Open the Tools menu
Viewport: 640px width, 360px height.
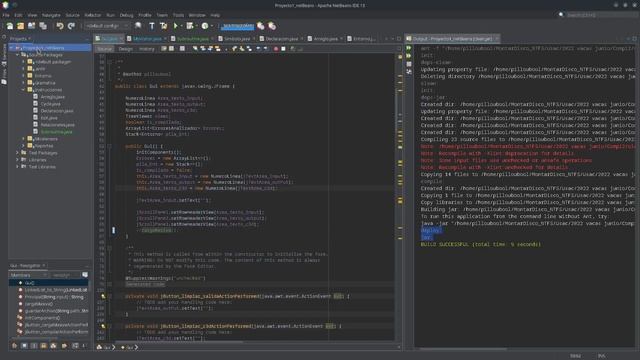pyautogui.click(x=178, y=15)
